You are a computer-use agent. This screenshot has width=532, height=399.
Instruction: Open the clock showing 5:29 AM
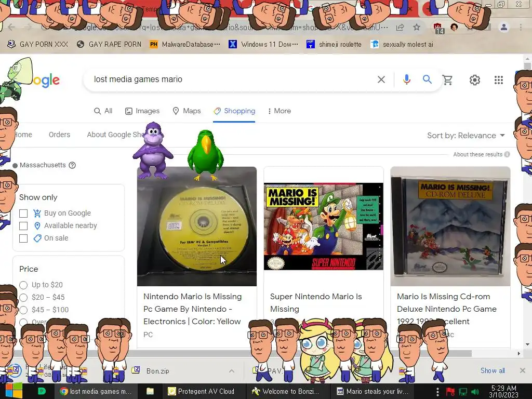503,392
